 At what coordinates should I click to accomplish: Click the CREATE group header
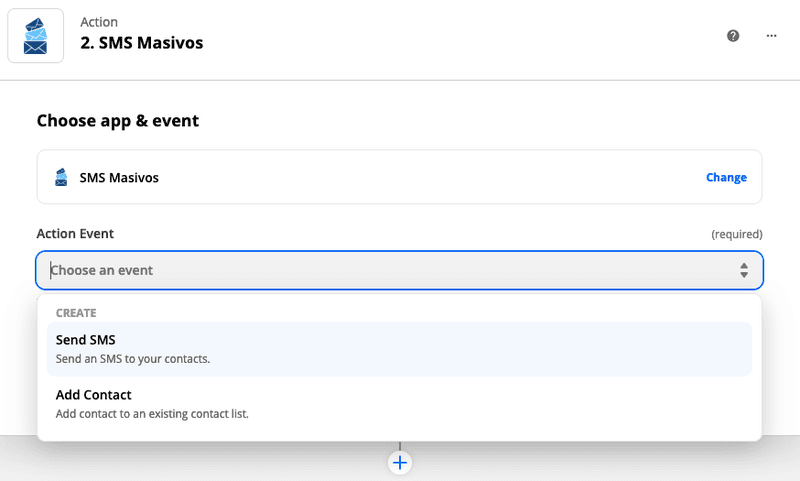tap(76, 313)
